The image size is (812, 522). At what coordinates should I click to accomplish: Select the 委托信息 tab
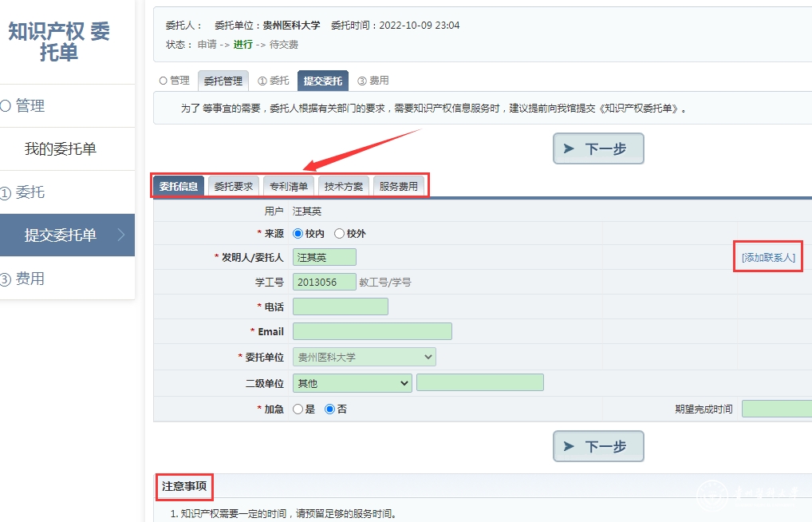tap(178, 186)
